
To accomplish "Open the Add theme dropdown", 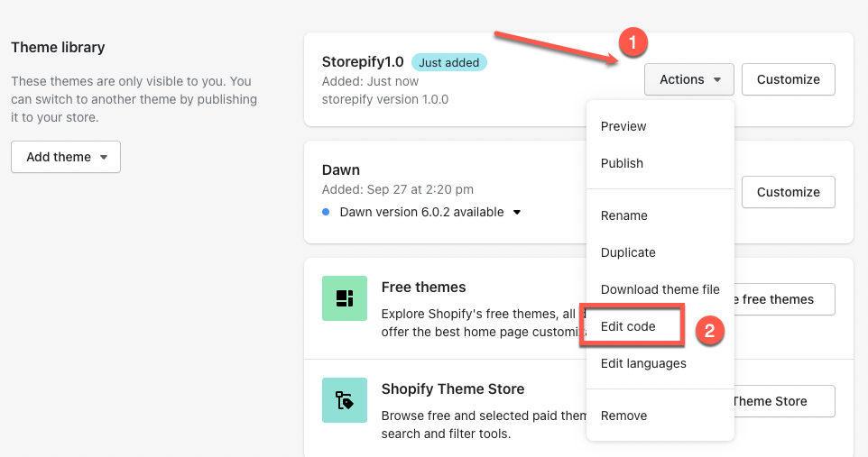I will click(66, 157).
